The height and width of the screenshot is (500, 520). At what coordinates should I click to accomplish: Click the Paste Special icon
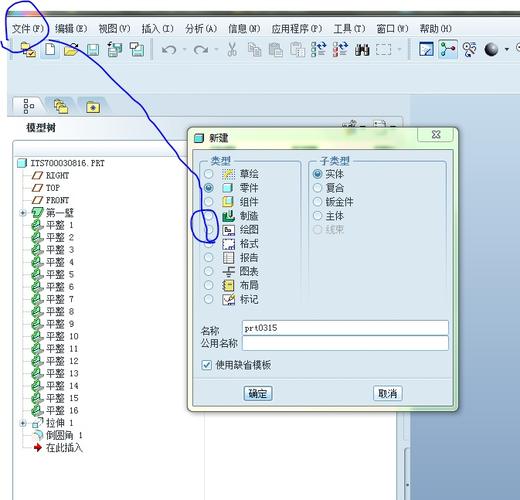297,50
